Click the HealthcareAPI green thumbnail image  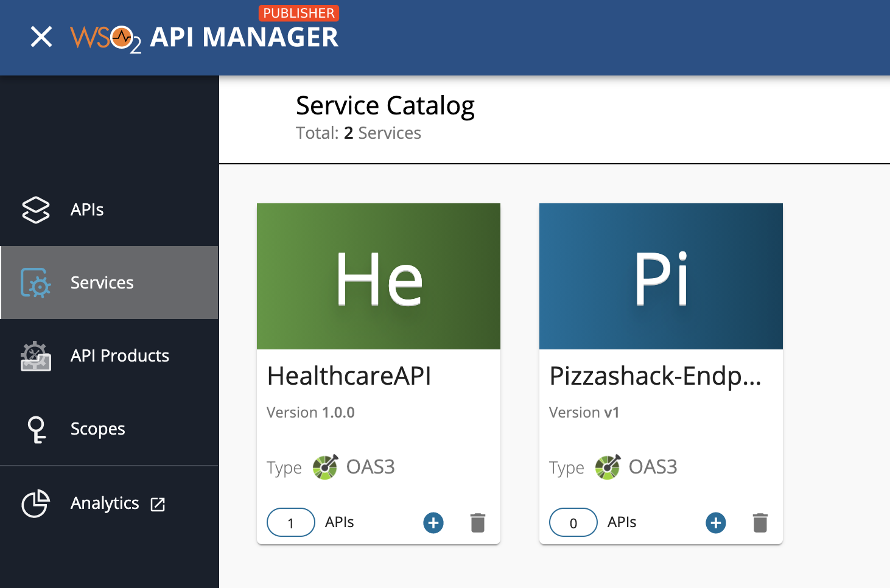click(x=378, y=276)
